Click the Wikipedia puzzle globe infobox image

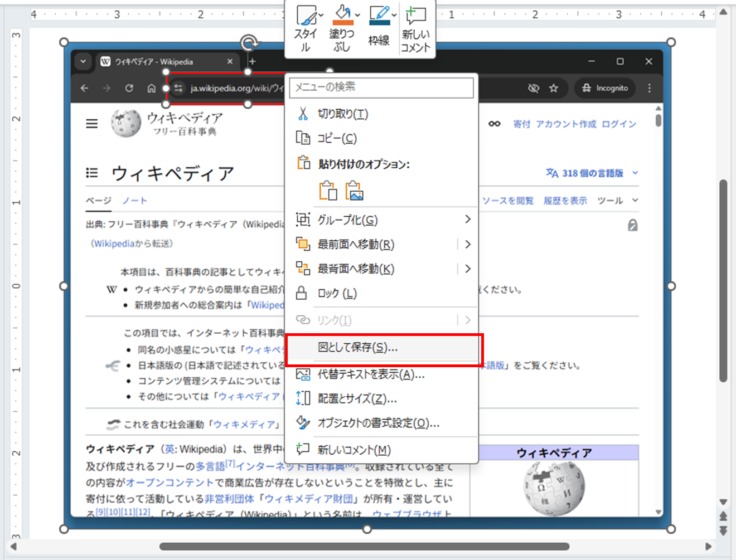554,488
